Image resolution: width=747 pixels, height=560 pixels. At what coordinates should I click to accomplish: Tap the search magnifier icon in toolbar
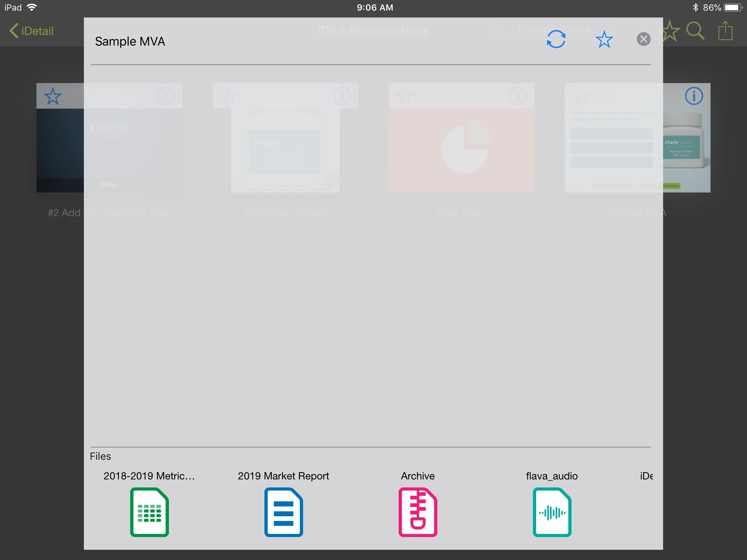point(695,31)
